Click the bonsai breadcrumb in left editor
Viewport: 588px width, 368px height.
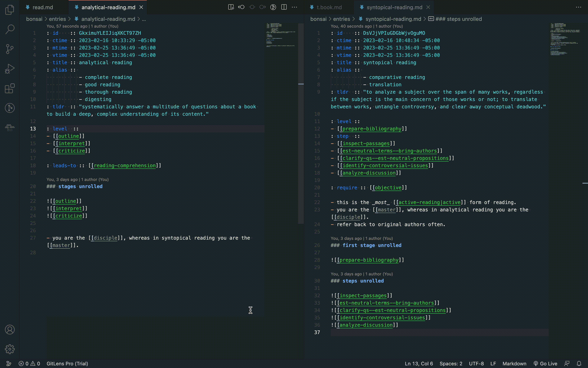pyautogui.click(x=34, y=19)
